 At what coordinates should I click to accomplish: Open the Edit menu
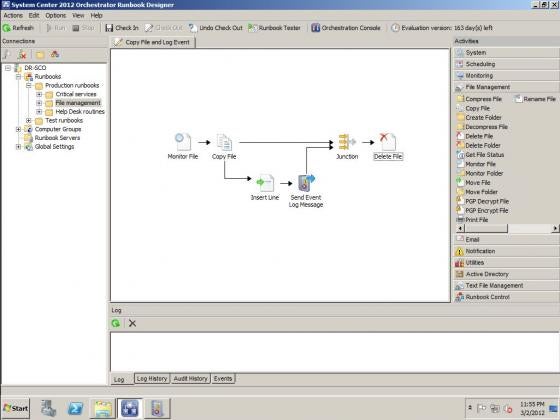pos(34,15)
